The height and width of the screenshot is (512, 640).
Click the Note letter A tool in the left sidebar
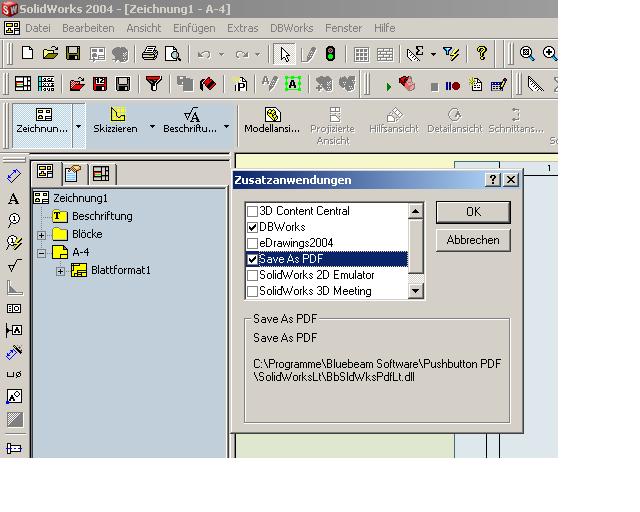pyautogui.click(x=13, y=199)
